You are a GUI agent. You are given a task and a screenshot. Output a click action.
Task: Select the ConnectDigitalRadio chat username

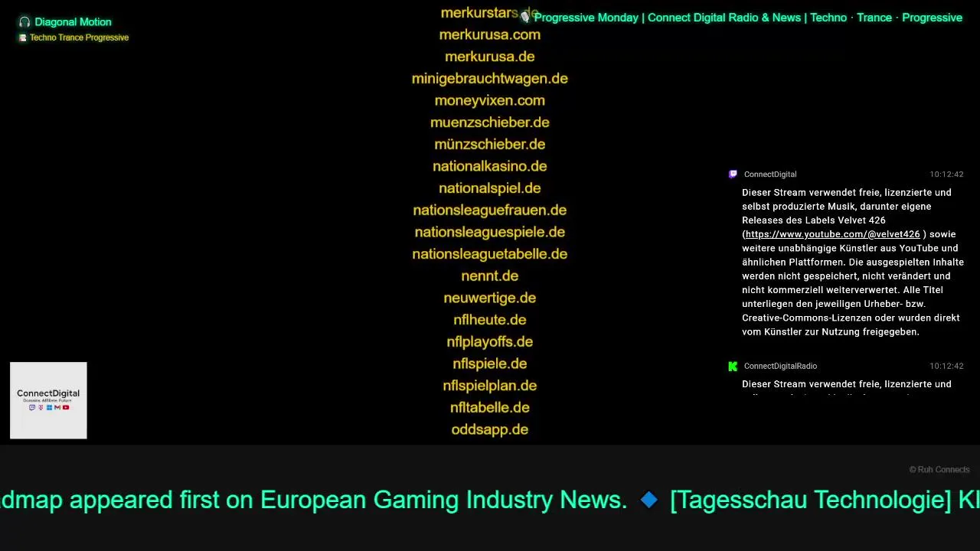tap(780, 367)
